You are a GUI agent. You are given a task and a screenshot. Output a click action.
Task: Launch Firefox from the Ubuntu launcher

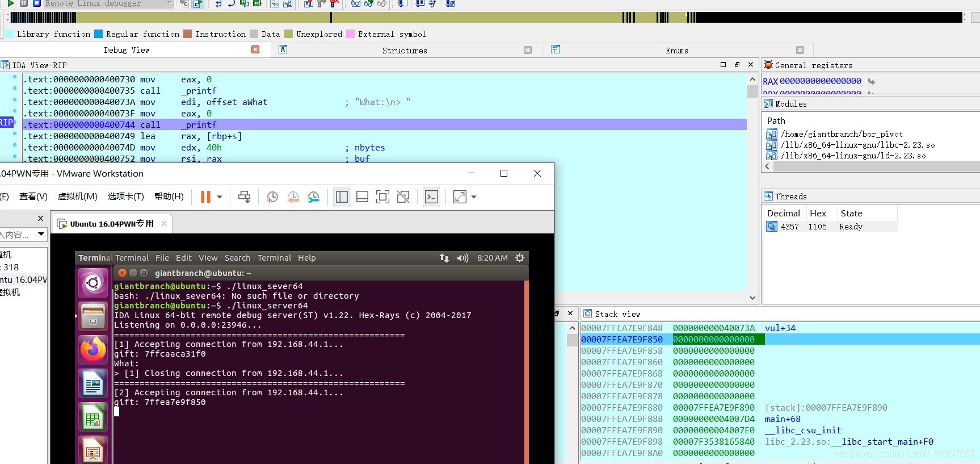tap(93, 349)
